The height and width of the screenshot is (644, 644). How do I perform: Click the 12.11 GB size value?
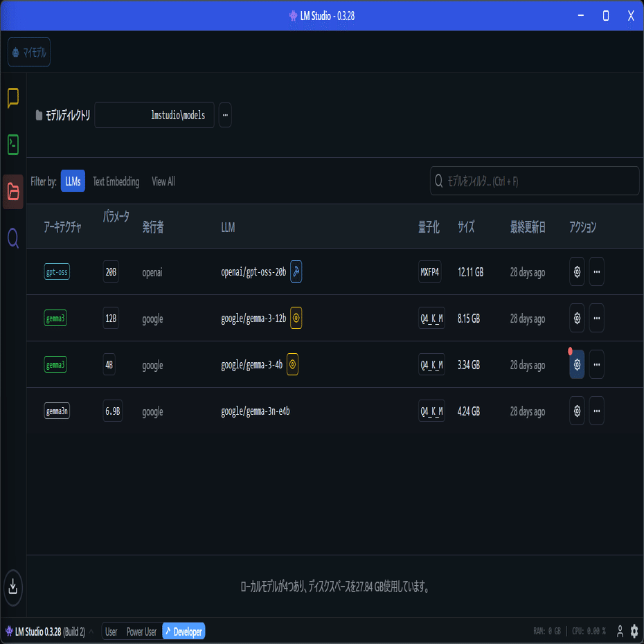pyautogui.click(x=471, y=272)
